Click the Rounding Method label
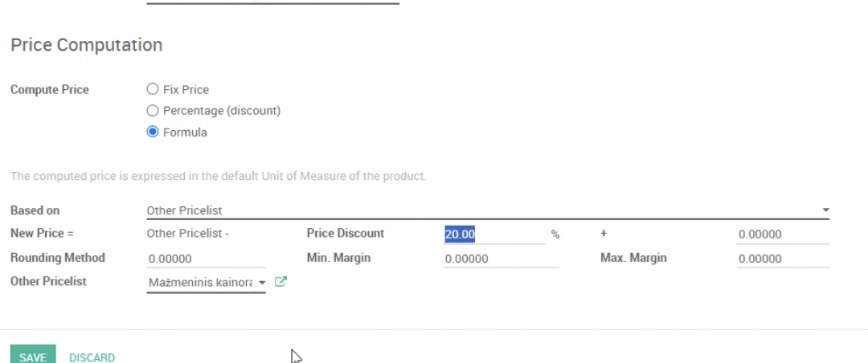Screen dimensions: 868x363 tap(58, 258)
